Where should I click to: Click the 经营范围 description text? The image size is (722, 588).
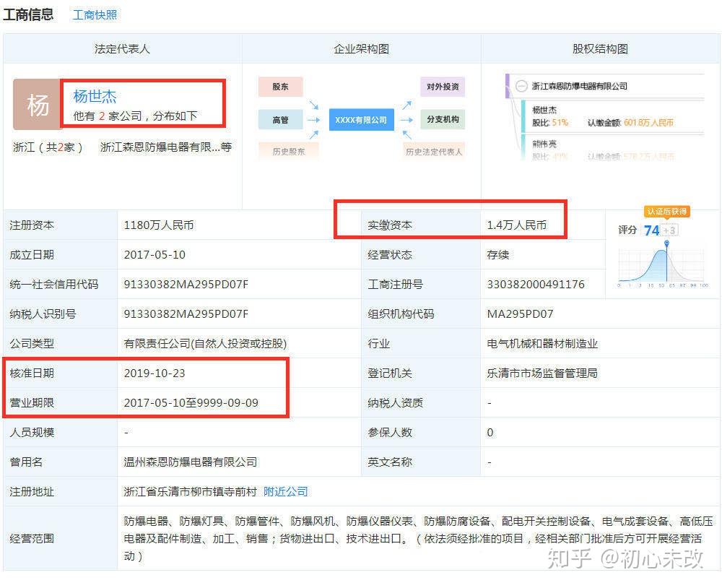[x=418, y=538]
